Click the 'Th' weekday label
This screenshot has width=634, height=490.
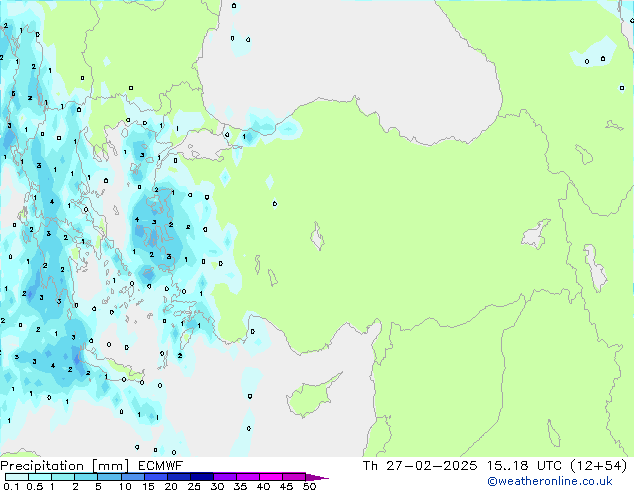370,466
